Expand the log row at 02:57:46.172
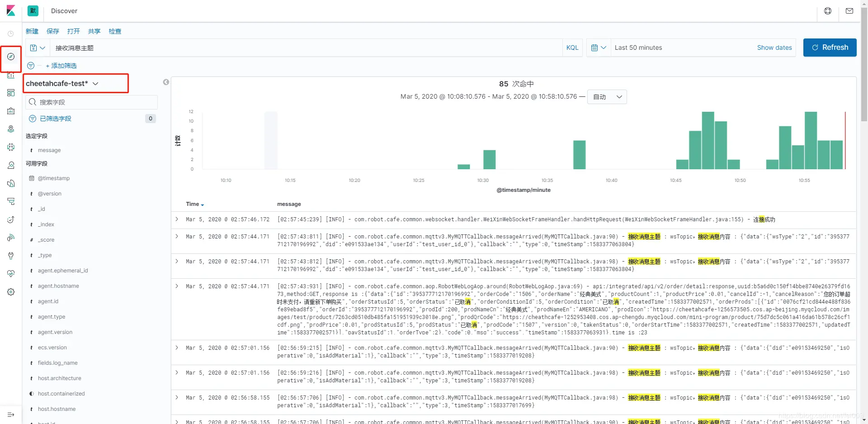Viewport: 868px width, 424px height. click(177, 219)
